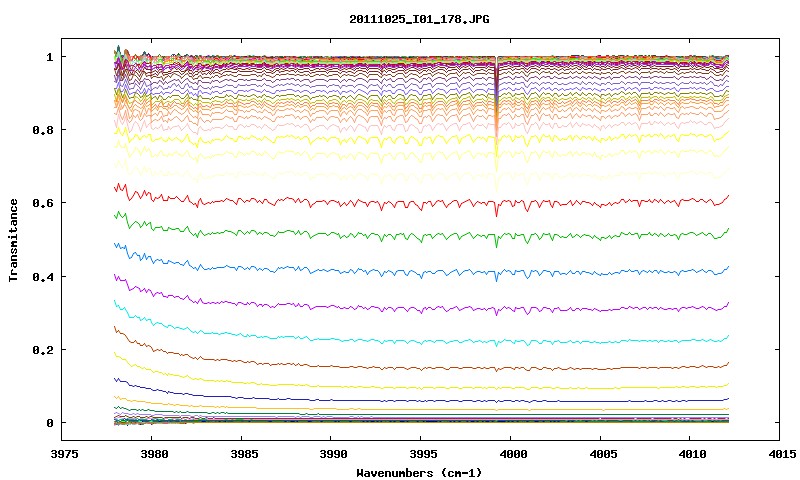Click the y-axis tick value 0.8
Image resolution: width=800 pixels, height=480 pixels.
click(43, 130)
